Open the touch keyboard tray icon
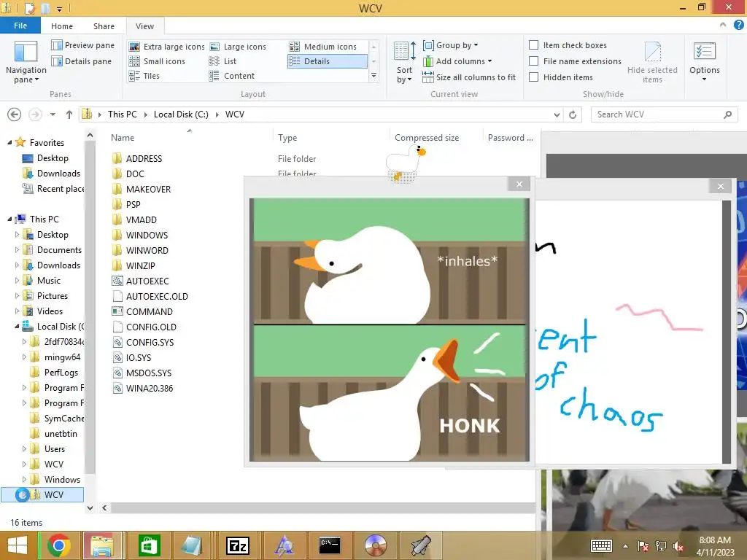The image size is (747, 560). (601, 545)
